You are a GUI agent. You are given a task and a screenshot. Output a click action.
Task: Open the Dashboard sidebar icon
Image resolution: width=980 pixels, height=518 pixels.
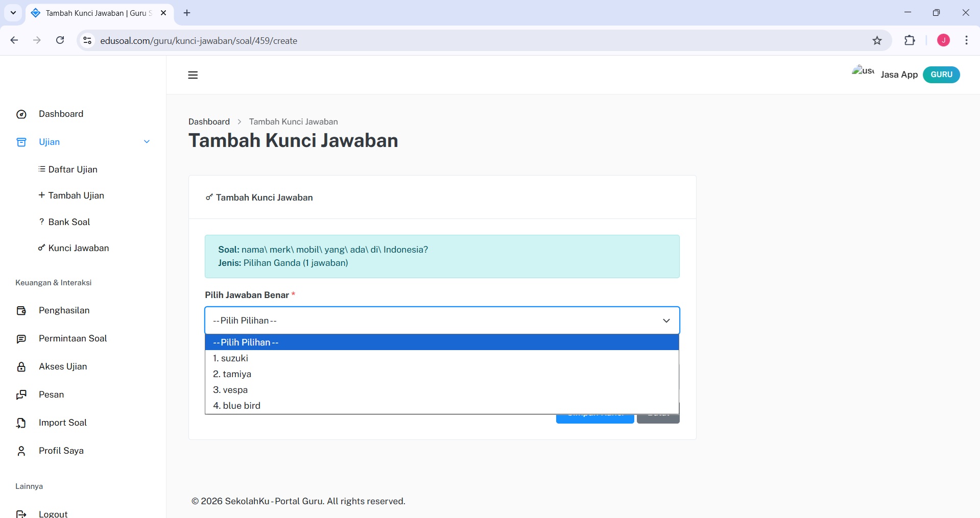pyautogui.click(x=21, y=114)
